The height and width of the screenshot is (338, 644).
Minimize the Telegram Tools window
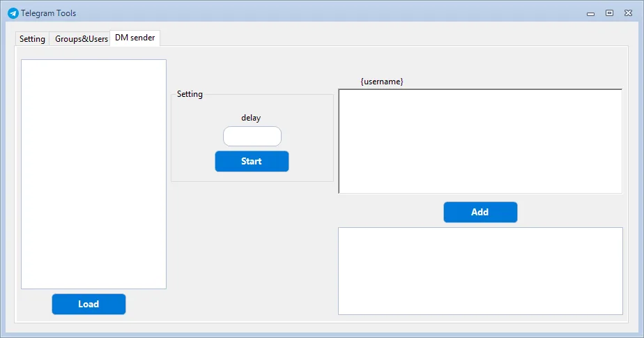[591, 13]
